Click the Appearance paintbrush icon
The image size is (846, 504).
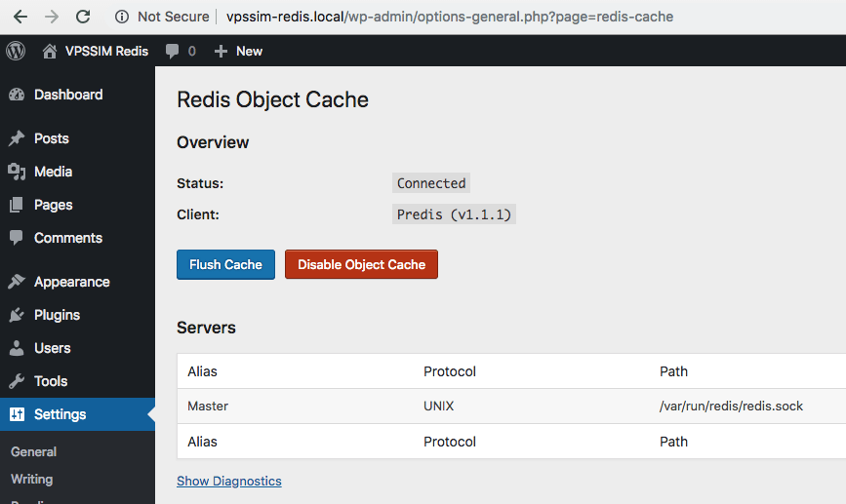pos(17,282)
